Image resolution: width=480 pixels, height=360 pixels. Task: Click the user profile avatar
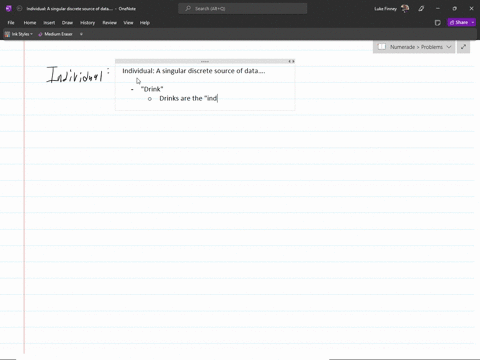(x=405, y=9)
